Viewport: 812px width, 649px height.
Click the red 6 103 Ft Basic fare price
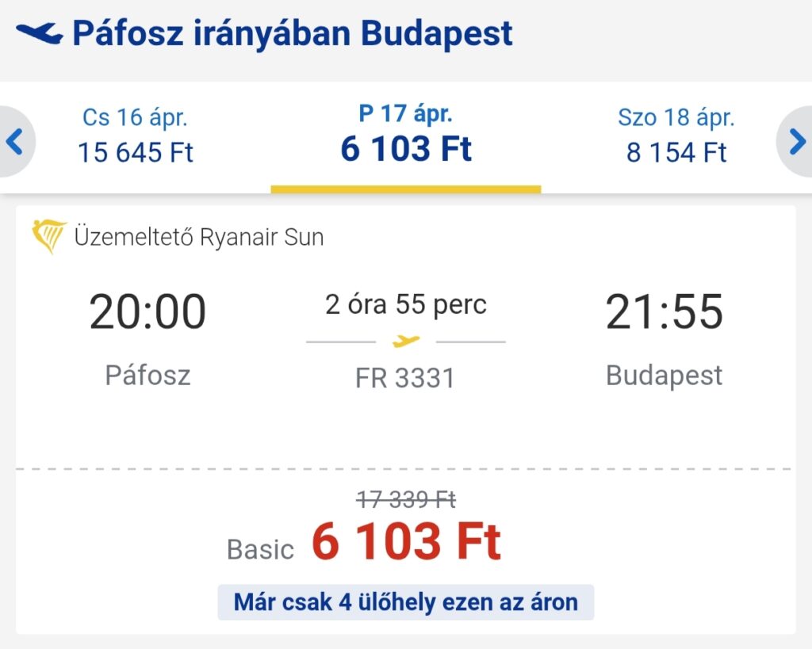406,542
